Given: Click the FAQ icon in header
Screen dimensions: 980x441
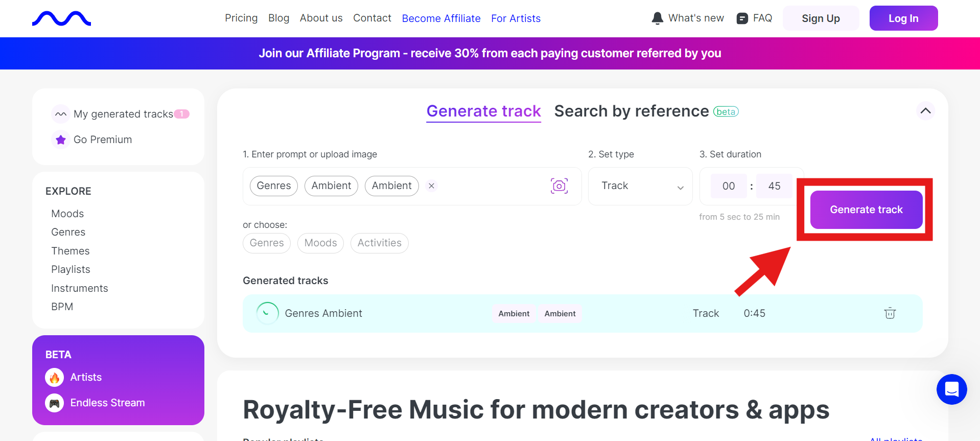Looking at the screenshot, I should [742, 18].
